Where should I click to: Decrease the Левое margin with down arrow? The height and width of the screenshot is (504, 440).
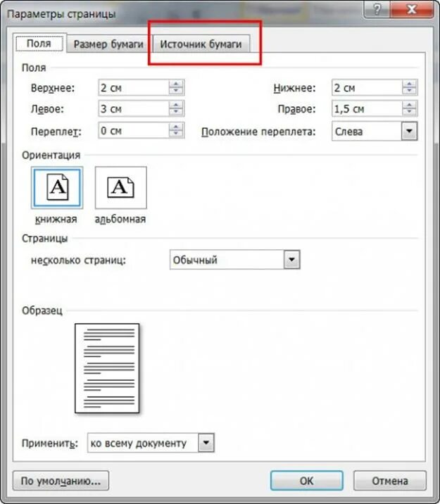(176, 113)
